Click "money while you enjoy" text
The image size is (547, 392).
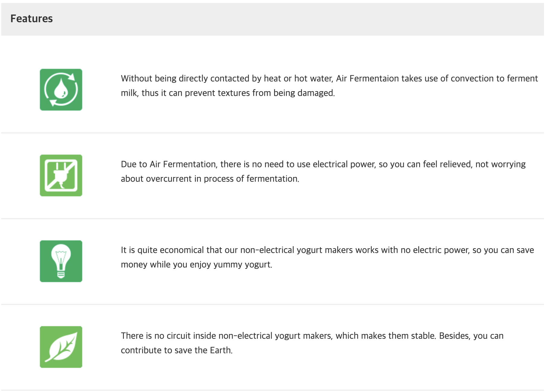[x=166, y=265]
